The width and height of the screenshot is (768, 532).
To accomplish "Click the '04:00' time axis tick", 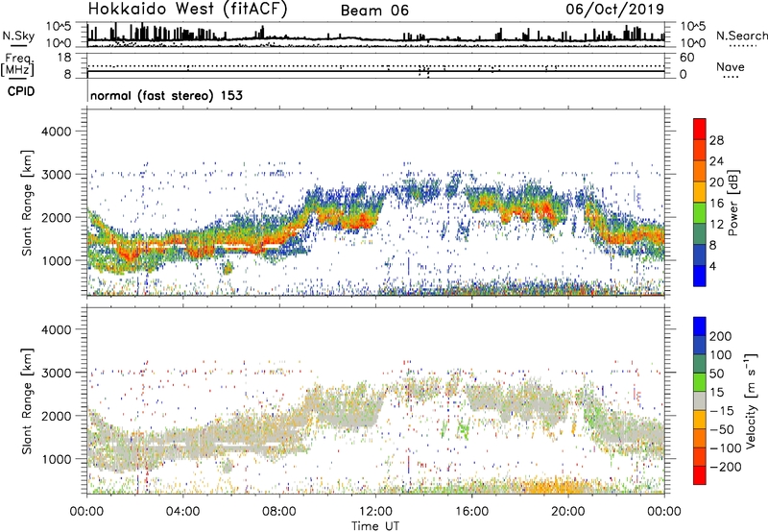I will [182, 512].
